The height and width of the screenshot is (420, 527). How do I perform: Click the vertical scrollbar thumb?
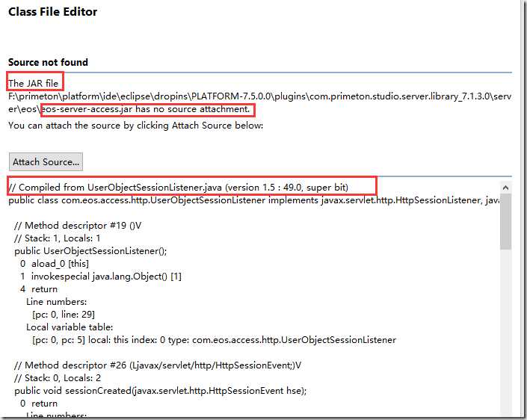505,222
